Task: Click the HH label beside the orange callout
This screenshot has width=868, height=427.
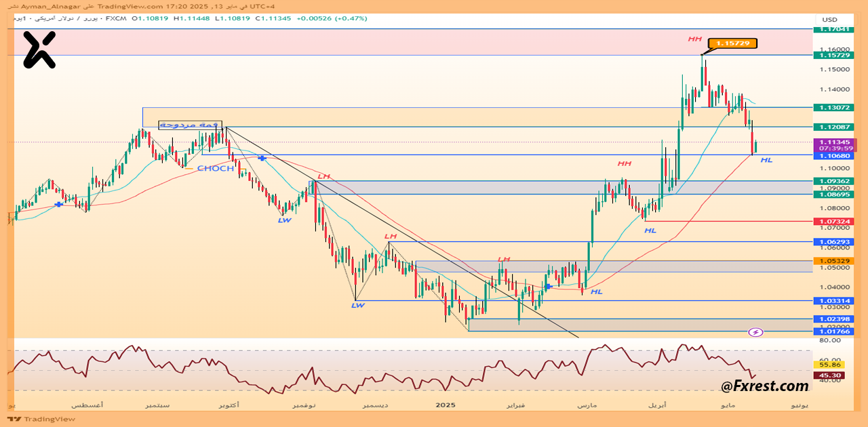Action: tap(694, 39)
